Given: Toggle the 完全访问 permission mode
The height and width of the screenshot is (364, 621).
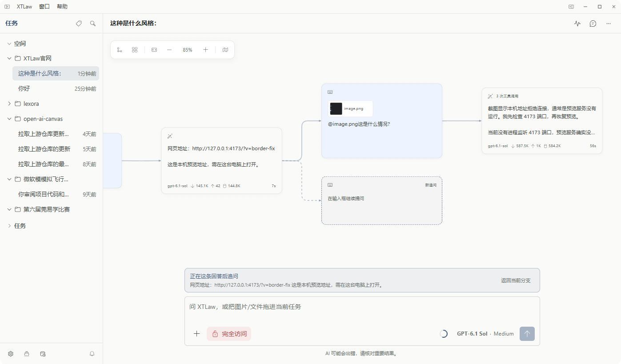Looking at the screenshot, I should [229, 334].
